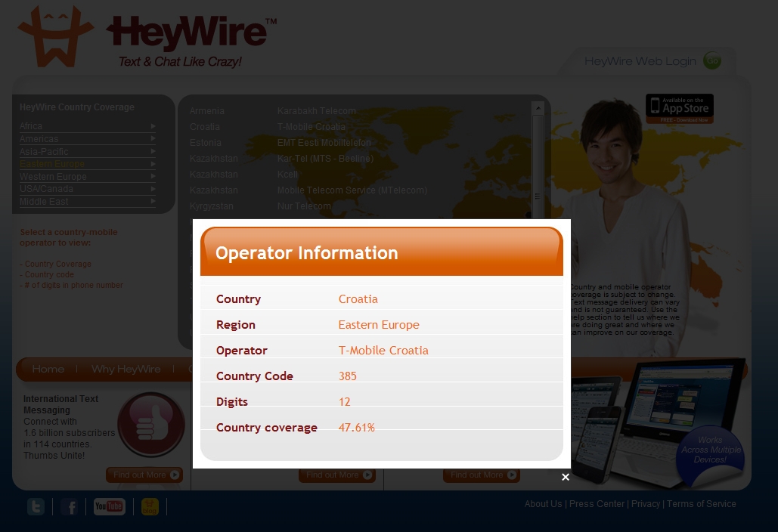Open the yellow HeyWire blog icon
Image resolution: width=778 pixels, height=532 pixels.
tap(150, 507)
